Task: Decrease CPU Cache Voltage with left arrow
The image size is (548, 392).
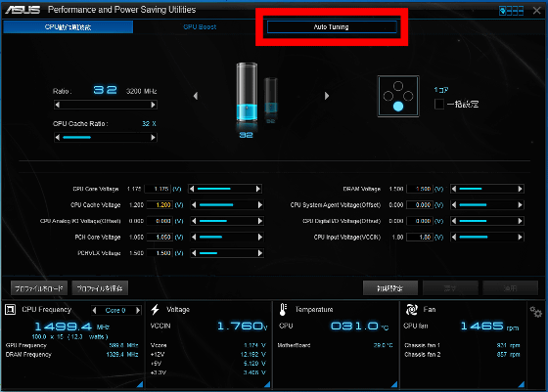Action: point(194,205)
